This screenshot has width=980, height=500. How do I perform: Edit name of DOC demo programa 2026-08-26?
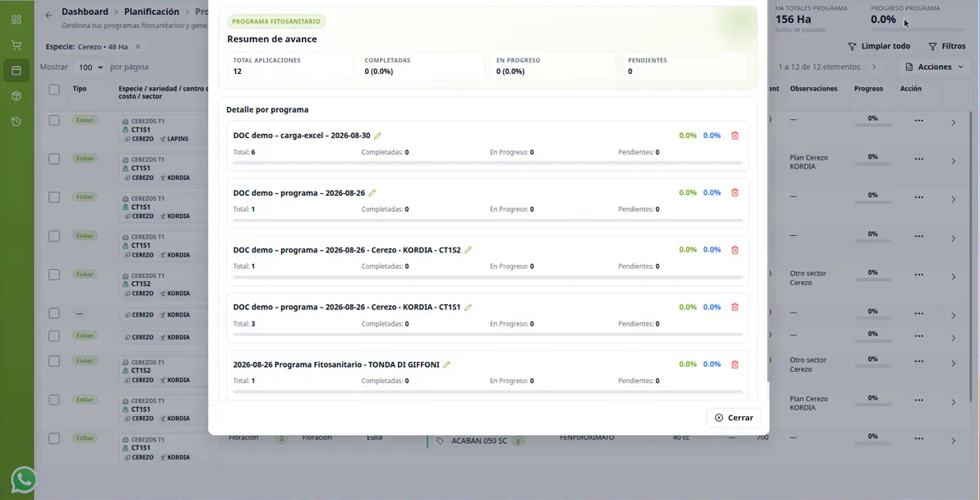pos(372,193)
